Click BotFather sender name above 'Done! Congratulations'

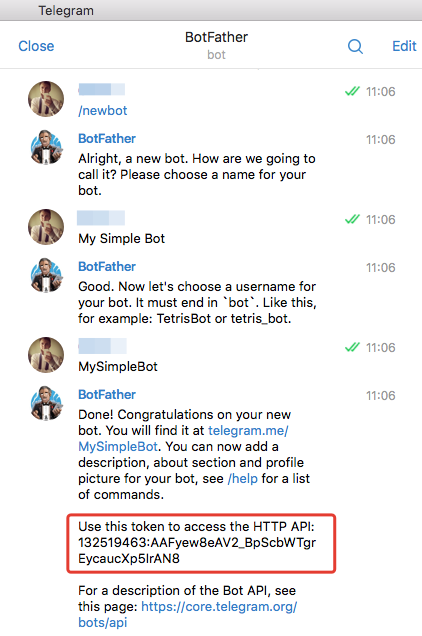pos(107,395)
